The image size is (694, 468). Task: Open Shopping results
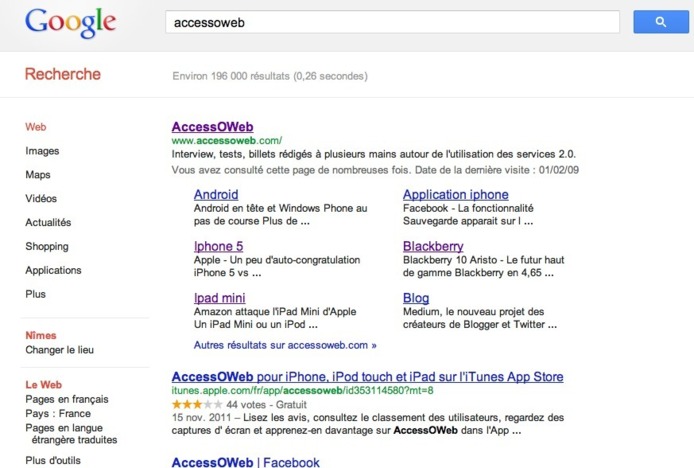47,246
